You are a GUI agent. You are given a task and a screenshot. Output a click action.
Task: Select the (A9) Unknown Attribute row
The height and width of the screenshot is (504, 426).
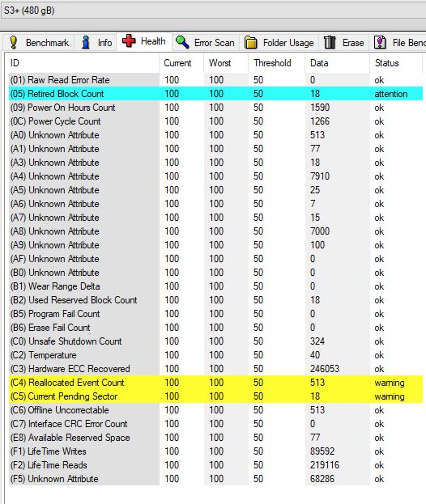(x=215, y=245)
